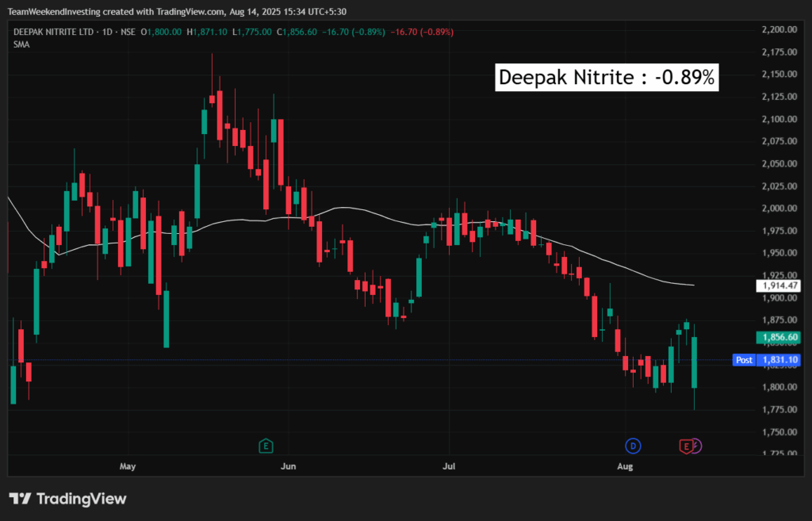Click the Deepak Nitrite : -0.89% annotation box
The width and height of the screenshot is (812, 521).
coord(607,77)
